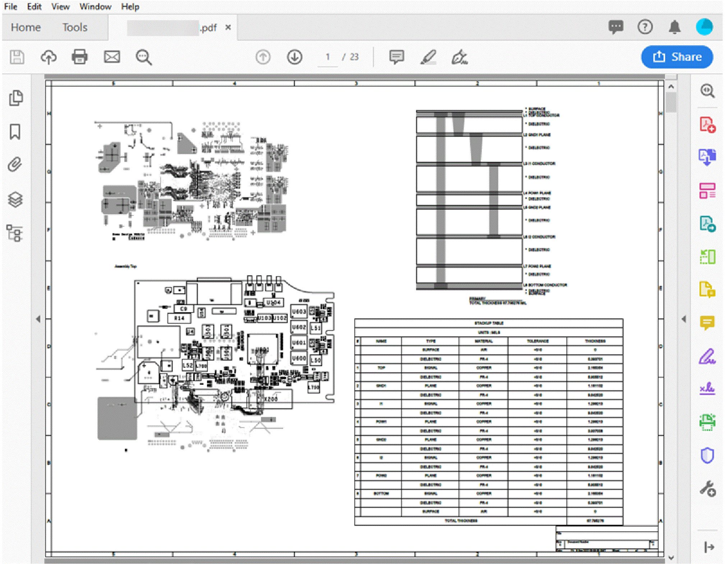Add a sticky note comment
728x564 pixels.
397,57
